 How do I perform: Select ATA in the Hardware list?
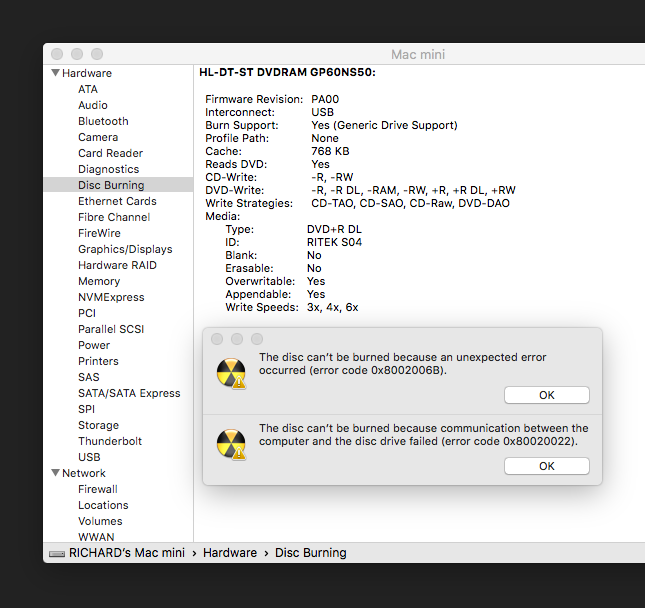(88, 89)
